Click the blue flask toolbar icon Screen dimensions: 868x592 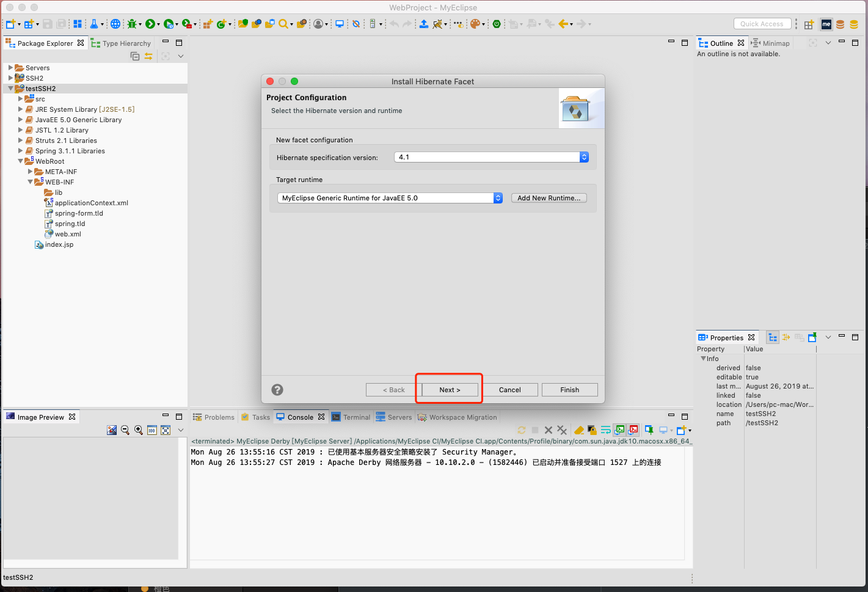point(94,24)
